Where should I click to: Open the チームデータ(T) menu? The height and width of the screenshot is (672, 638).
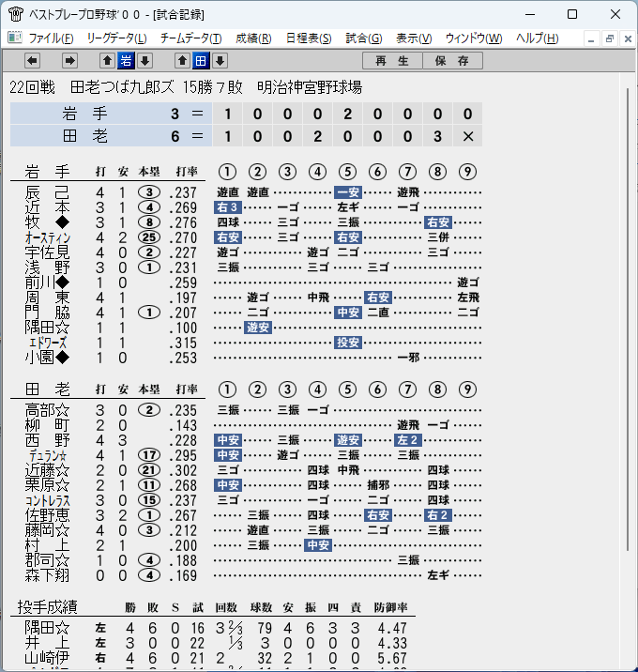(191, 38)
